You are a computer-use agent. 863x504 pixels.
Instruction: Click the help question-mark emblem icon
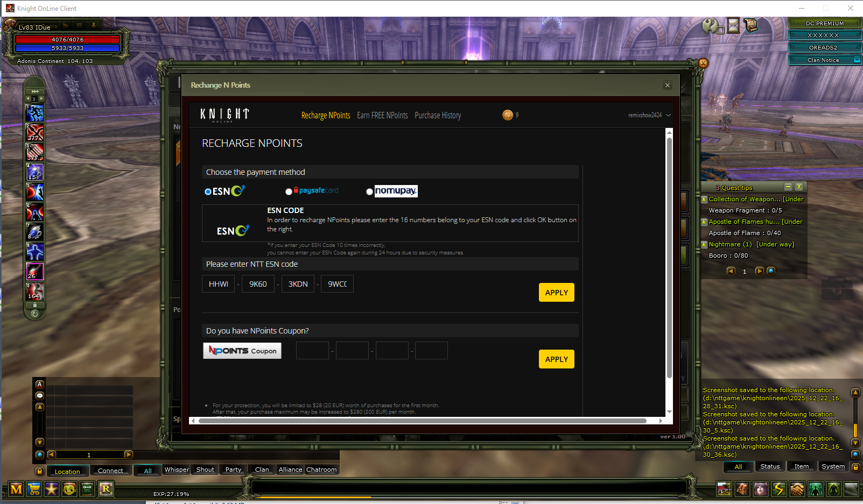click(x=711, y=25)
